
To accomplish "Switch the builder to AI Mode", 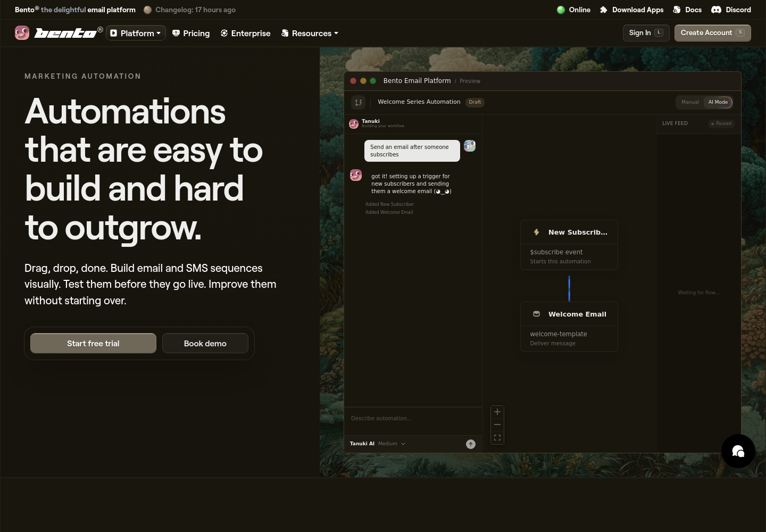I will click(x=718, y=102).
